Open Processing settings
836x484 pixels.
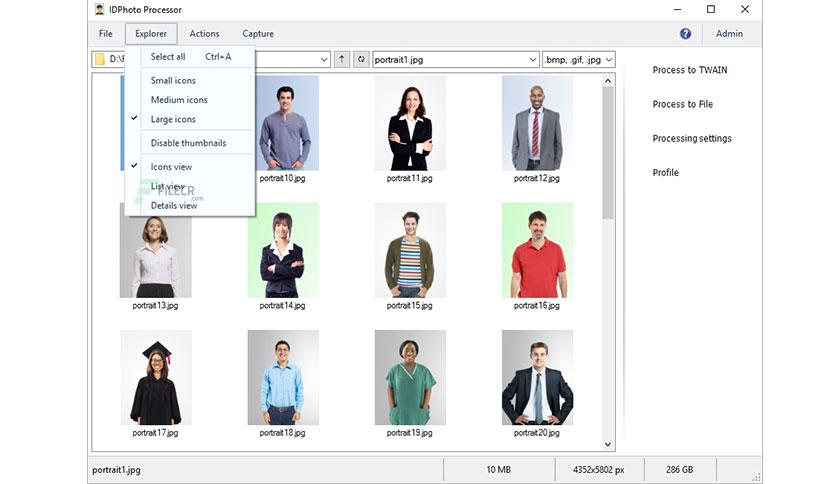(692, 139)
